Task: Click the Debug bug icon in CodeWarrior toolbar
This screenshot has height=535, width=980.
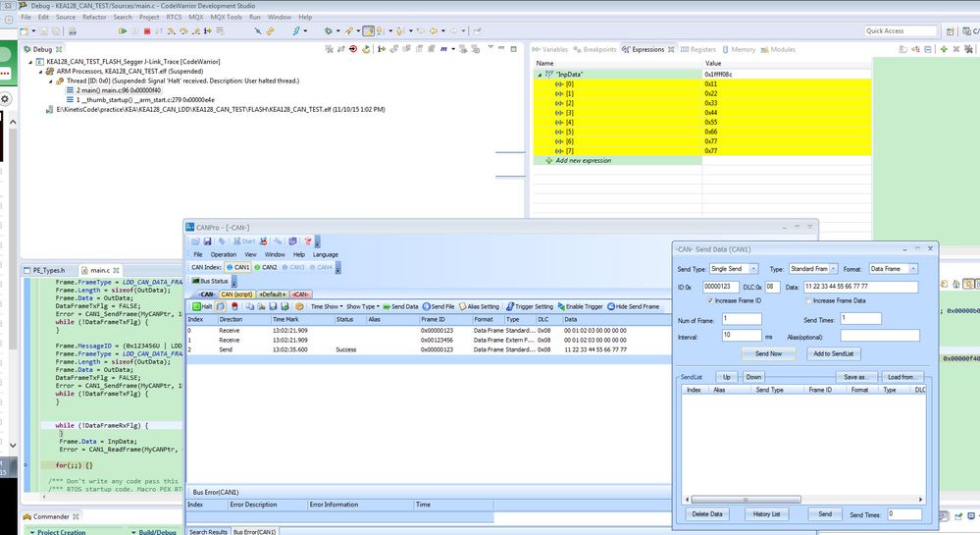Action: point(328,30)
